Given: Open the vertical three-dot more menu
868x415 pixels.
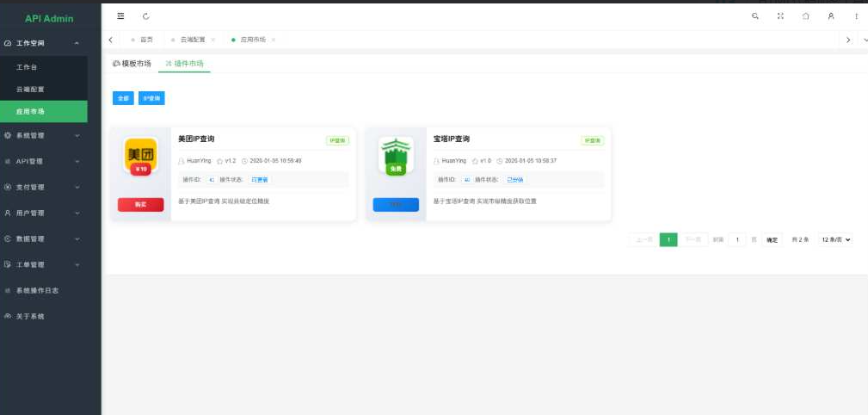Looking at the screenshot, I should [856, 16].
